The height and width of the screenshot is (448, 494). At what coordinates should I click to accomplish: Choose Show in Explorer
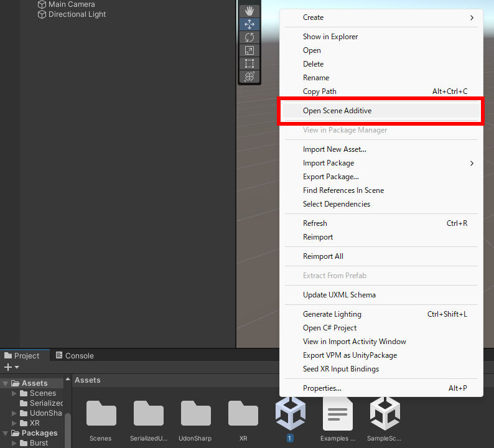381,37
